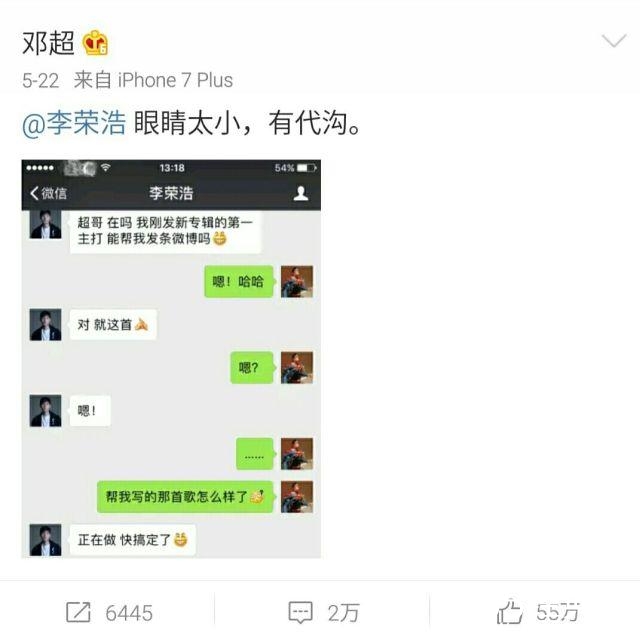Tap the 帮我写的那首歌怎么样了 green bubble

click(x=185, y=497)
